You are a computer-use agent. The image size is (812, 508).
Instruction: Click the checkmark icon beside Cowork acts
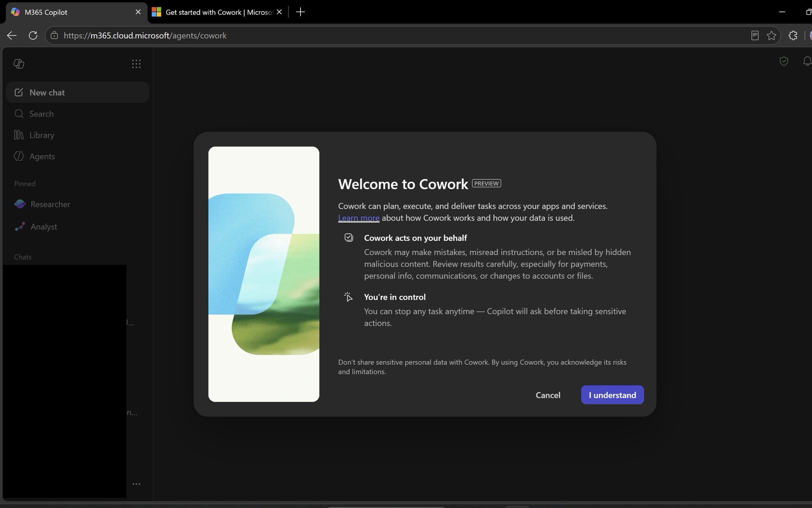349,237
